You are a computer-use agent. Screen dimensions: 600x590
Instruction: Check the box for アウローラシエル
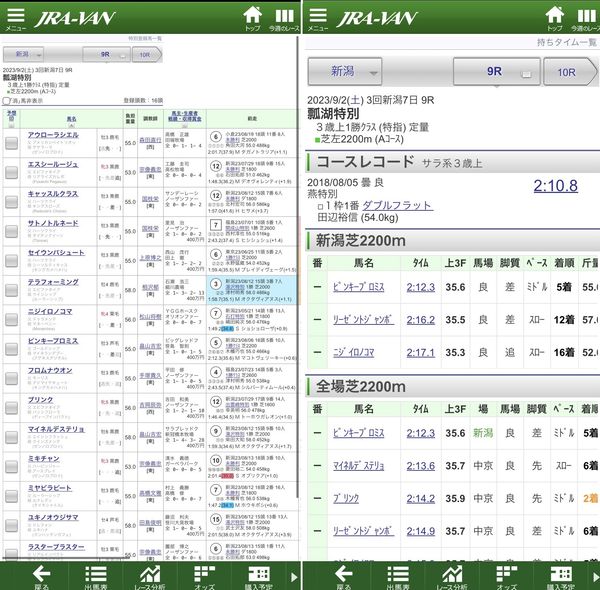coord(11,143)
